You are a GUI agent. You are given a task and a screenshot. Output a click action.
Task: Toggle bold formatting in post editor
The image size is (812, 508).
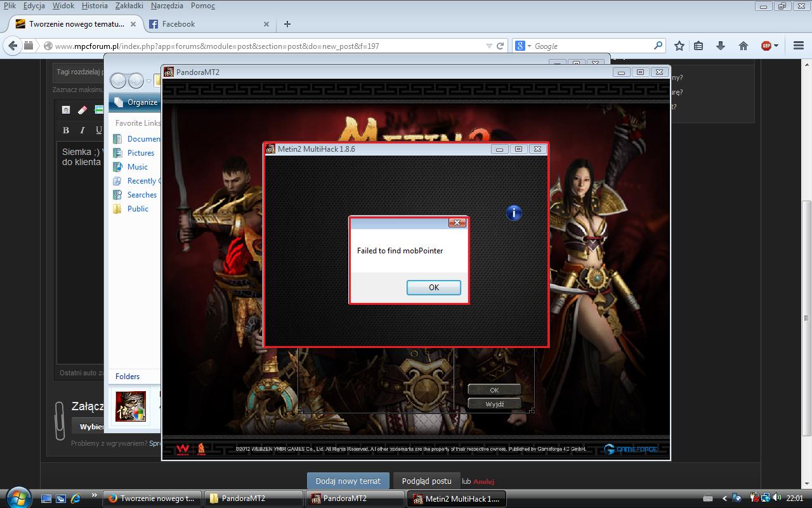click(66, 130)
